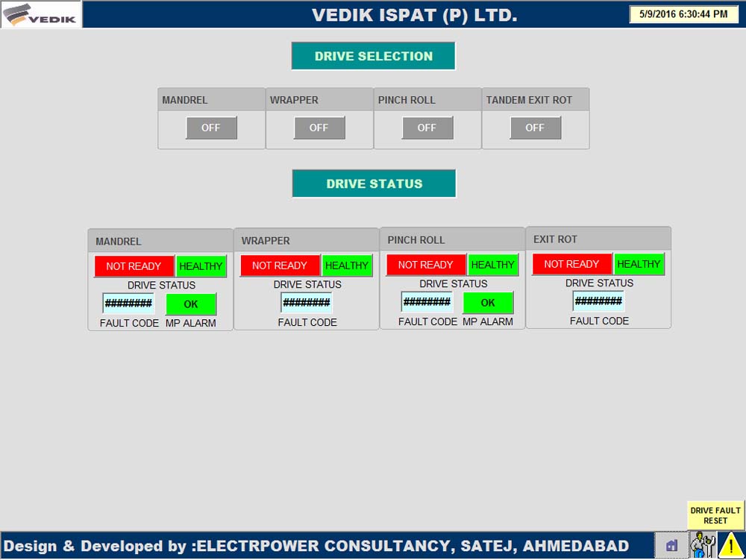Toggle the Wrapper drive OFF switch

(319, 128)
